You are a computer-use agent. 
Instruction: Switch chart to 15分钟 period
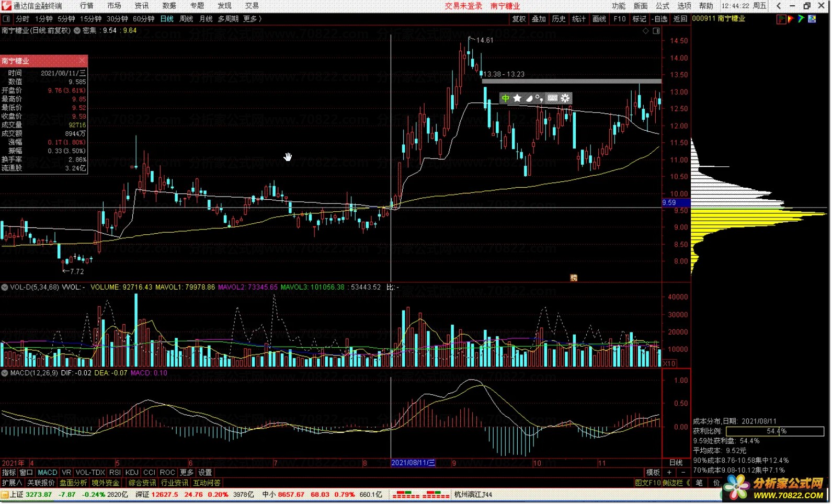point(91,19)
